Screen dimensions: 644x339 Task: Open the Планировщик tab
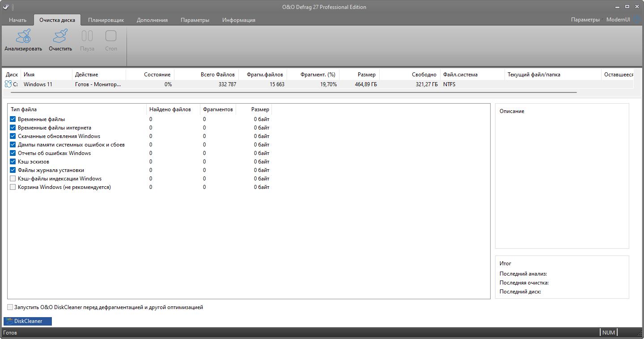click(106, 20)
